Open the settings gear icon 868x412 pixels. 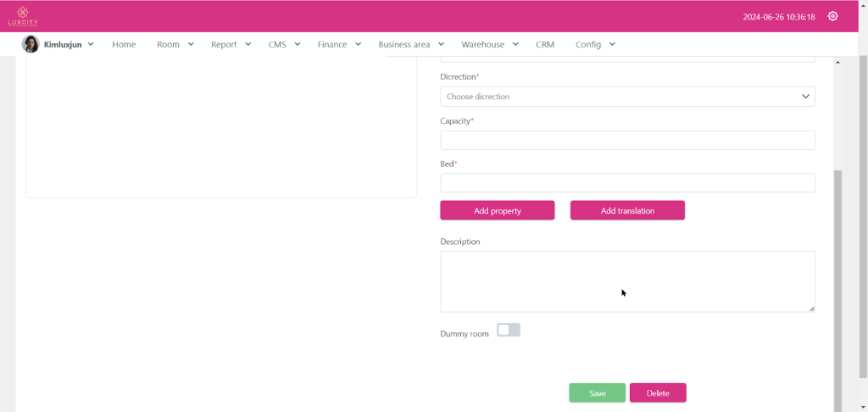[x=832, y=16]
